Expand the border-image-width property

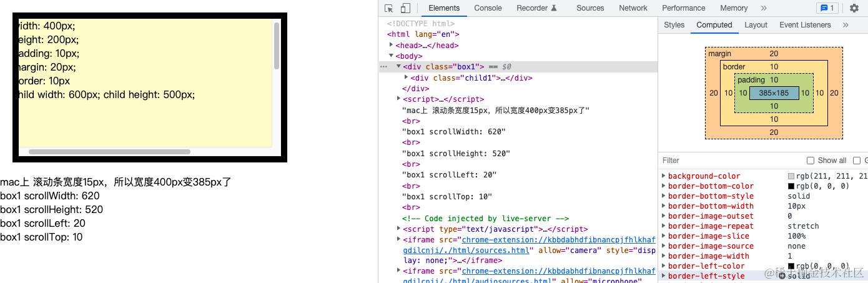tap(664, 256)
